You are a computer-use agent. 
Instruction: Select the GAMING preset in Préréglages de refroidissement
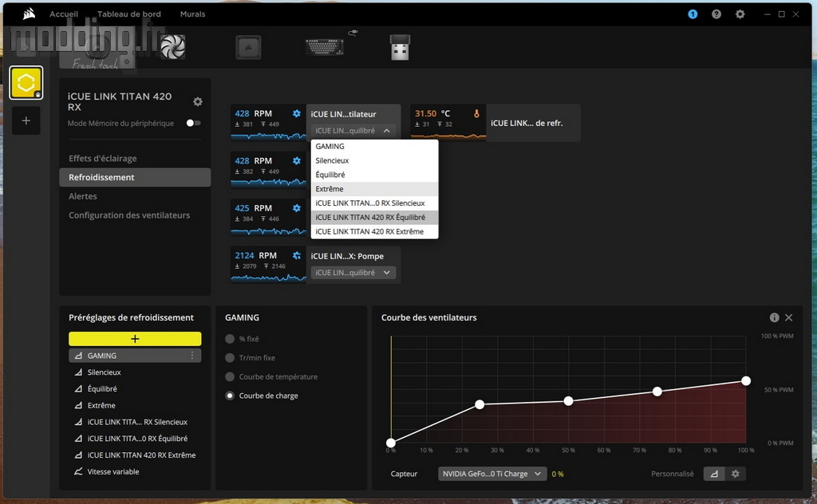[x=135, y=356]
